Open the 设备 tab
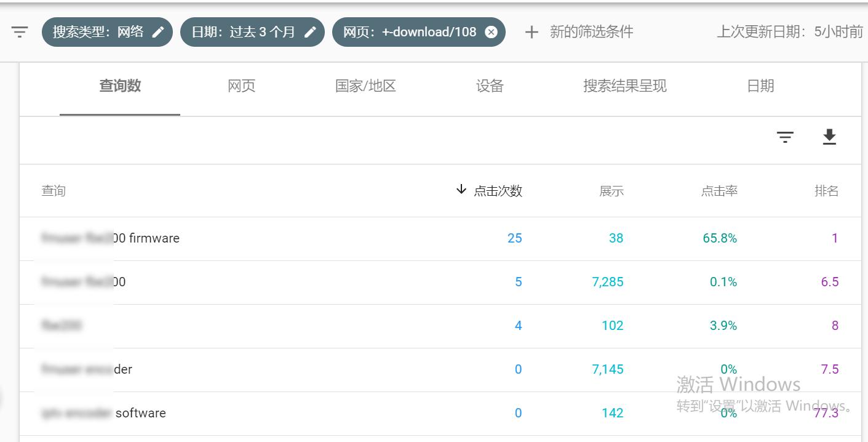Viewport: 868px width, 442px height. pos(490,86)
